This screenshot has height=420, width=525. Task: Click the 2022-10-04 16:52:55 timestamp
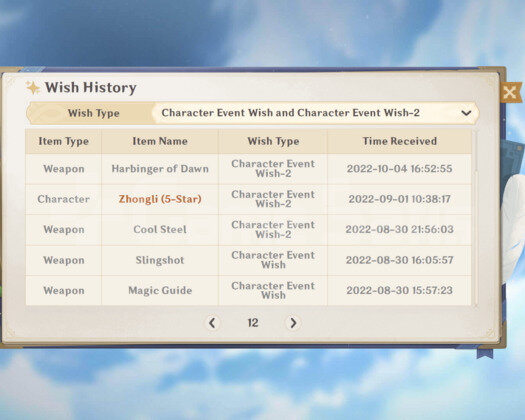[399, 169]
